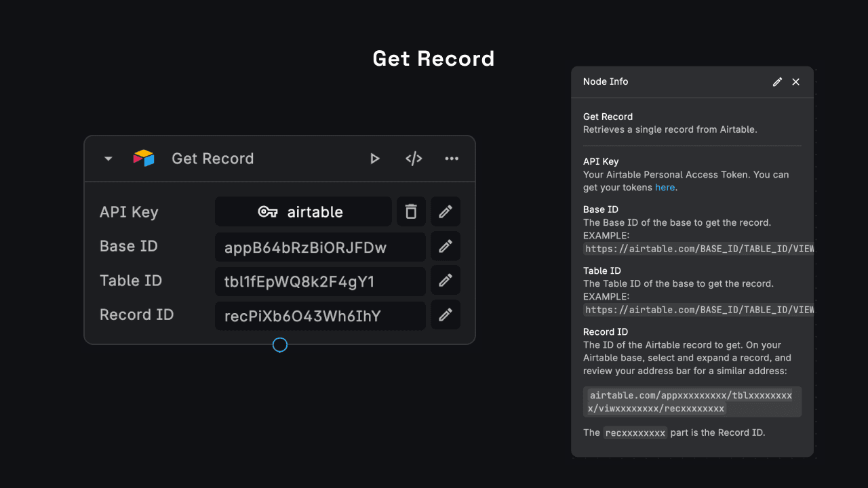Edit the Table ID using its pencil icon
Image resolution: width=868 pixels, height=488 pixels.
pyautogui.click(x=446, y=280)
